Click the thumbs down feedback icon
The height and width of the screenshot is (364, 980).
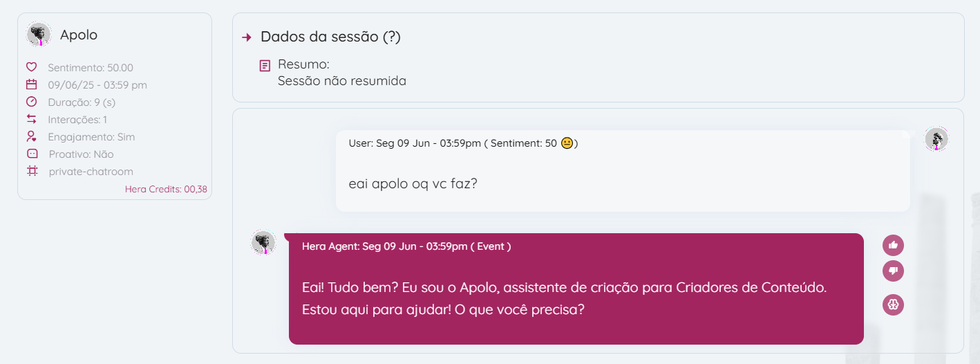893,271
